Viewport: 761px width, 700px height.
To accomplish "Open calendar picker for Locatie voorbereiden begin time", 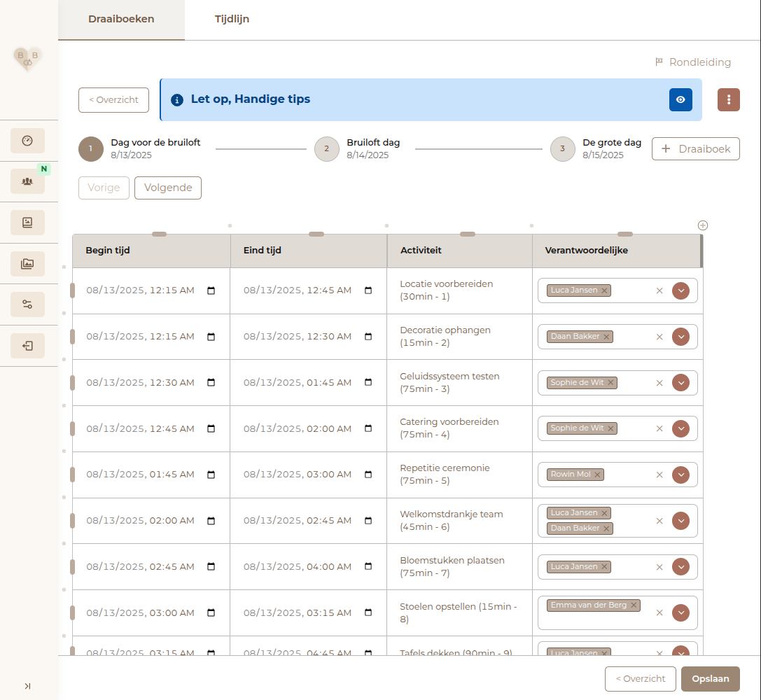I will coord(211,290).
